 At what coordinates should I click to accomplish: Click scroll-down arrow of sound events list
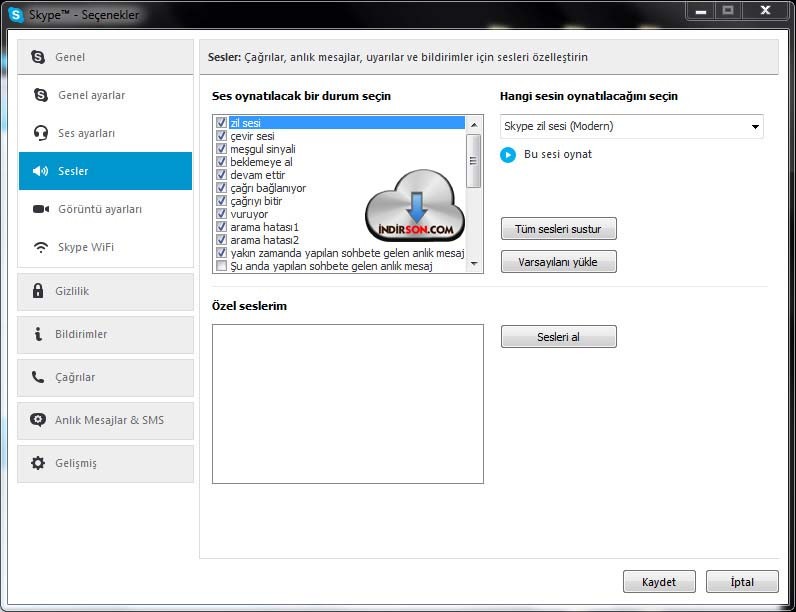[474, 263]
